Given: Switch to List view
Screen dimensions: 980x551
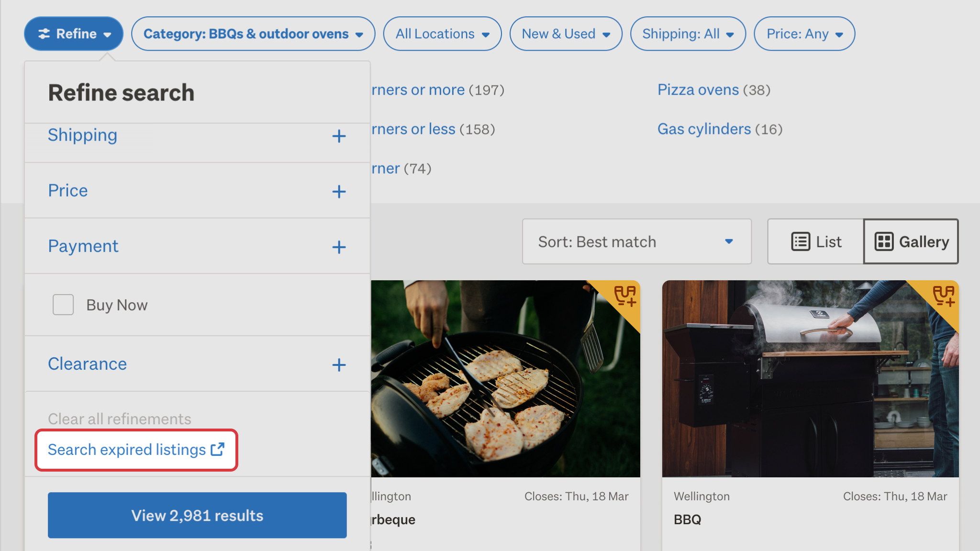Looking at the screenshot, I should [816, 242].
